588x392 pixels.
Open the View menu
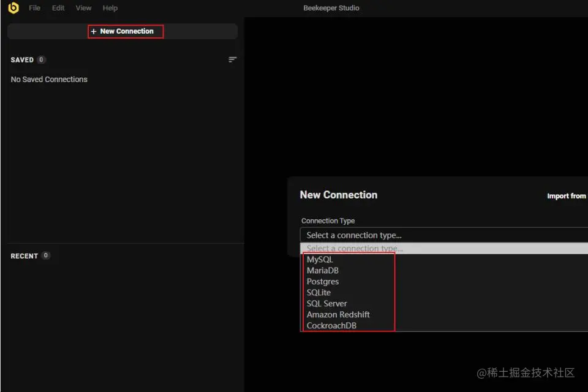[x=83, y=8]
